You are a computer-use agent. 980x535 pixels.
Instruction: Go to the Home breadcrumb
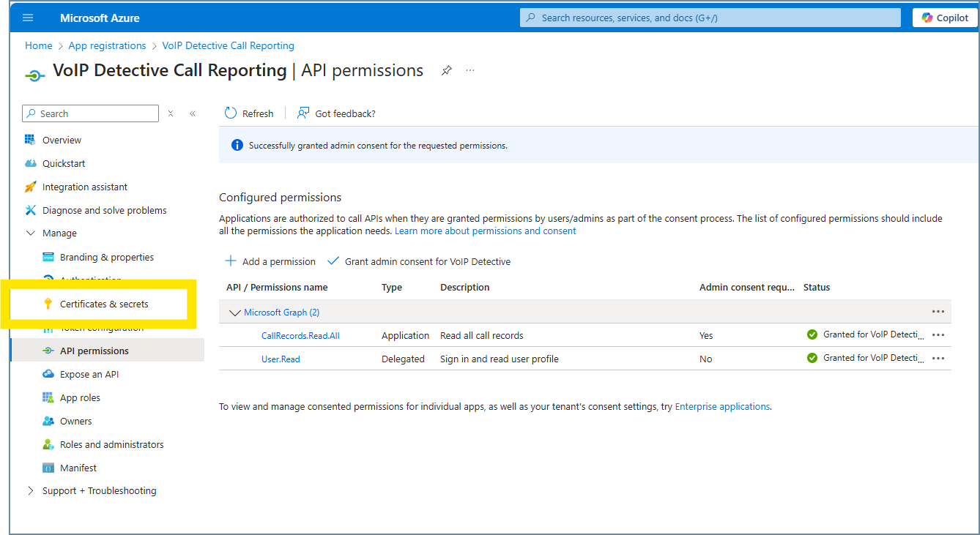39,45
